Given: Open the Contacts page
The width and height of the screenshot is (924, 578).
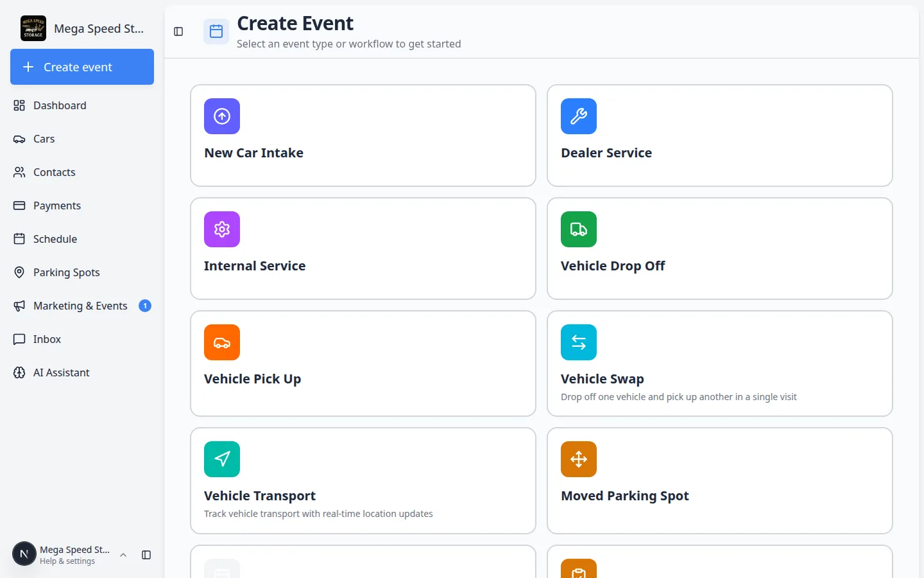Looking at the screenshot, I should coord(82,172).
